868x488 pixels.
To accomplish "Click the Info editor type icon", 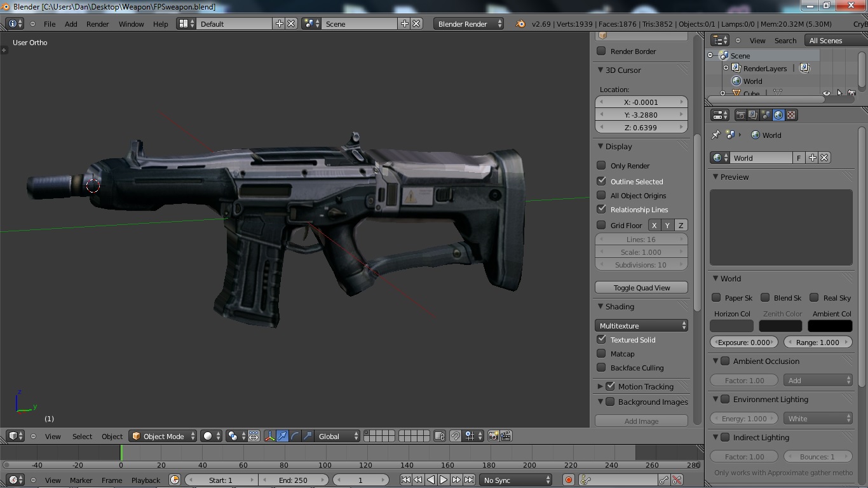I will (15, 24).
